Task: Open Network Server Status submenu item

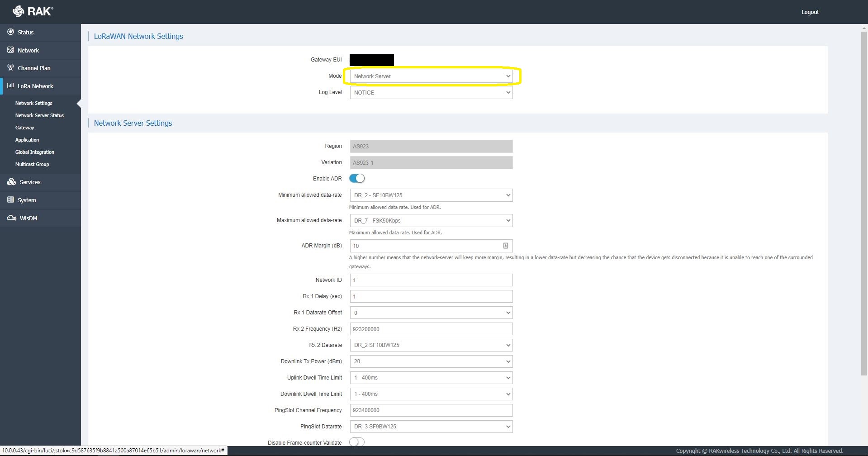Action: click(39, 115)
